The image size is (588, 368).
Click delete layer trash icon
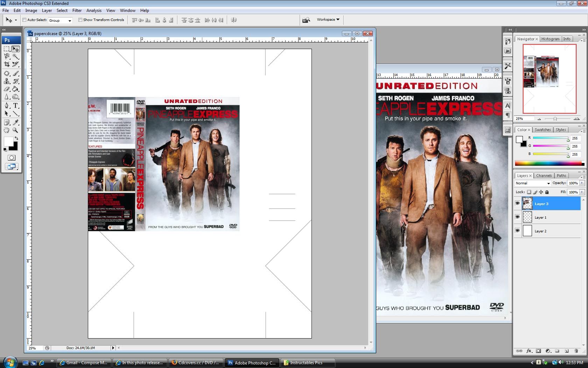576,351
